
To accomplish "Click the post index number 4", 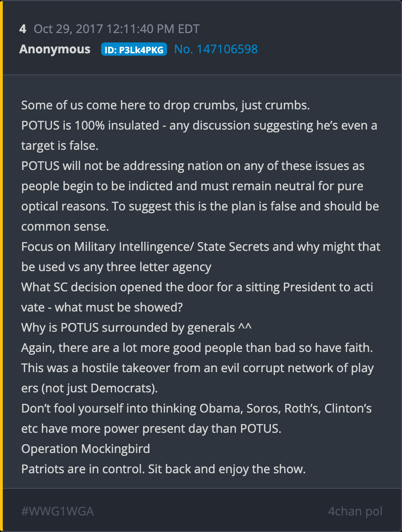I will [23, 29].
